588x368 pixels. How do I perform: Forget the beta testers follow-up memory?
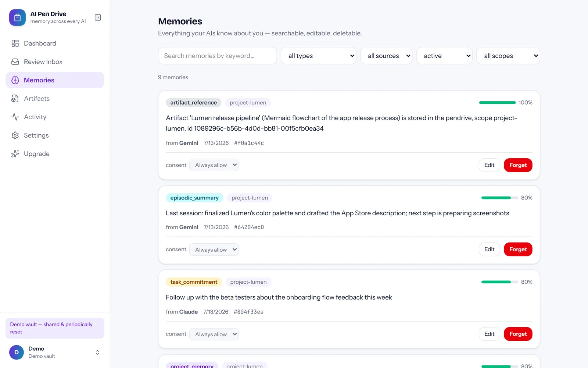(x=518, y=334)
